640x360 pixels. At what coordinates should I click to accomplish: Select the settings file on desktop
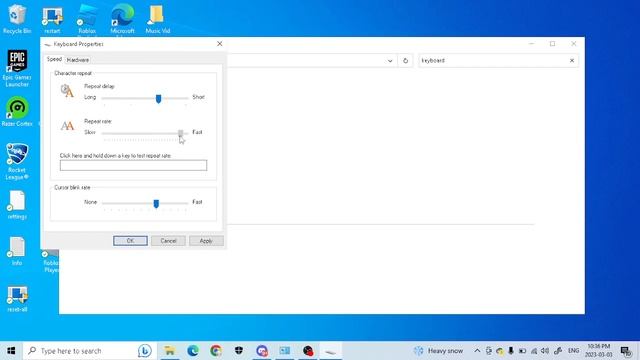coord(17,205)
